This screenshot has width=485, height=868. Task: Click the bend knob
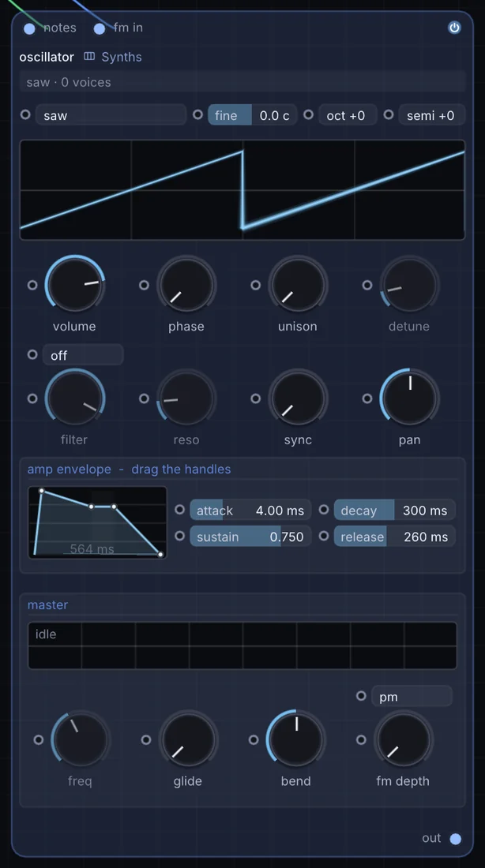click(x=296, y=739)
